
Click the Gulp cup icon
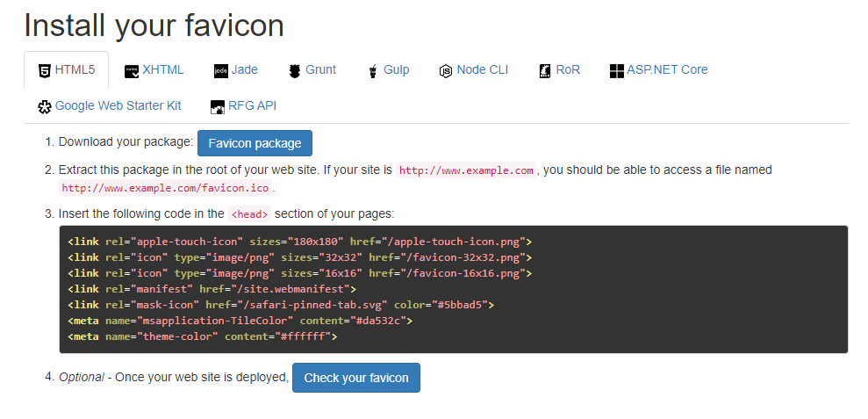click(x=373, y=70)
